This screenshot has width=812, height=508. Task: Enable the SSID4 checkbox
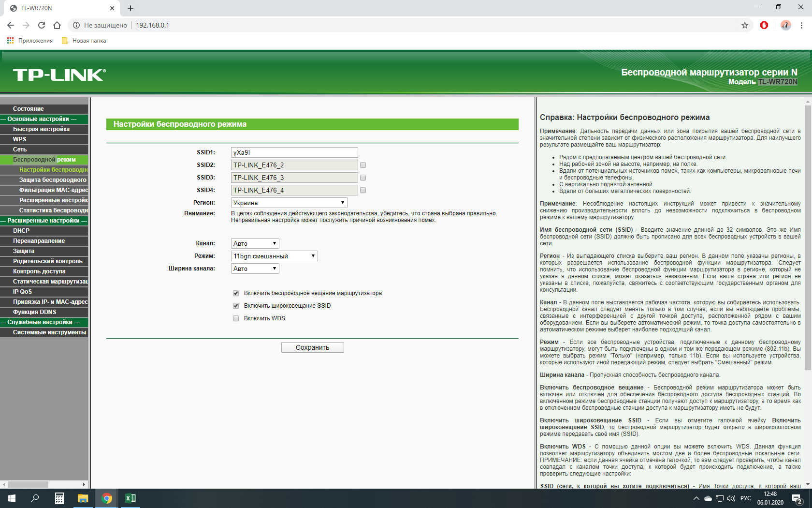(x=363, y=190)
